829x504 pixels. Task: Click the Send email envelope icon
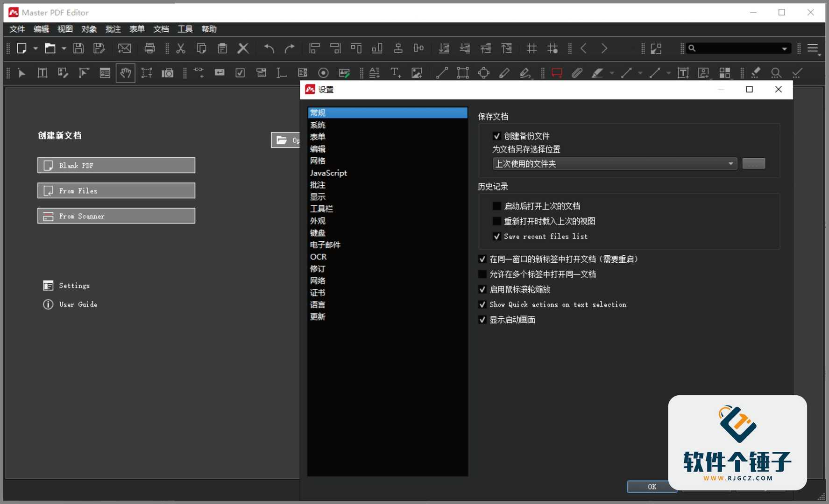coord(124,48)
